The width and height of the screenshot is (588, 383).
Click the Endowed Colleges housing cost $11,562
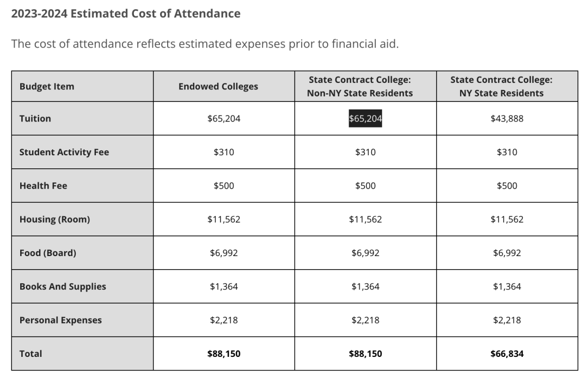click(224, 220)
